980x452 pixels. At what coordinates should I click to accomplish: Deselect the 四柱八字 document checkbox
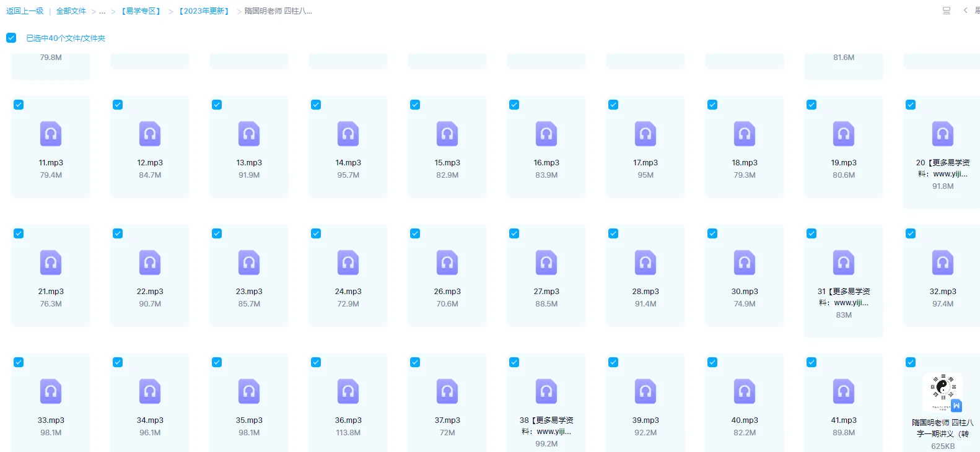pos(911,362)
